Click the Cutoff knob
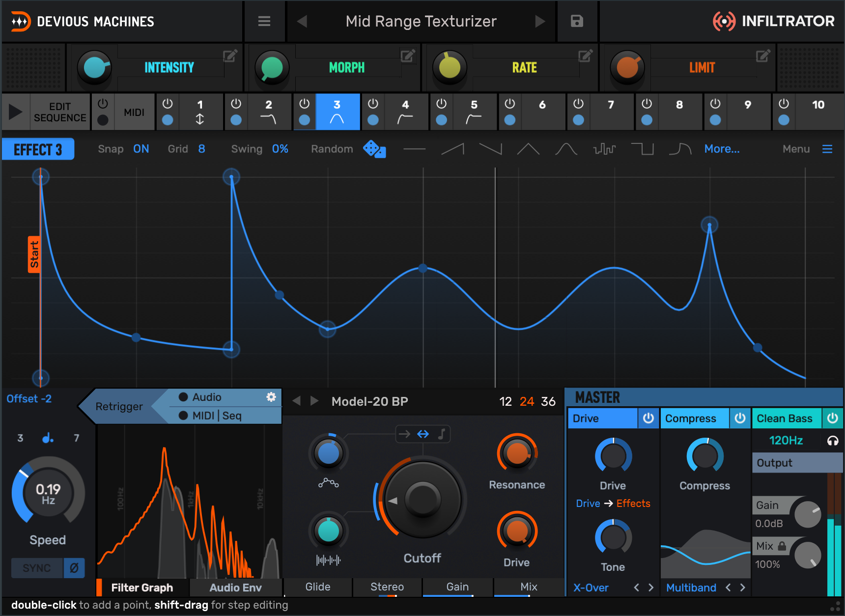The image size is (845, 616). tap(422, 499)
